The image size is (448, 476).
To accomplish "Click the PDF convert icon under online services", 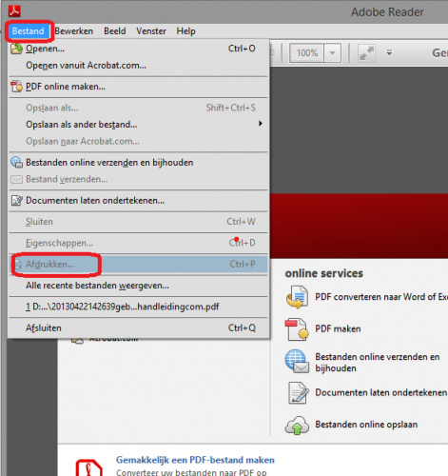I will click(x=297, y=297).
